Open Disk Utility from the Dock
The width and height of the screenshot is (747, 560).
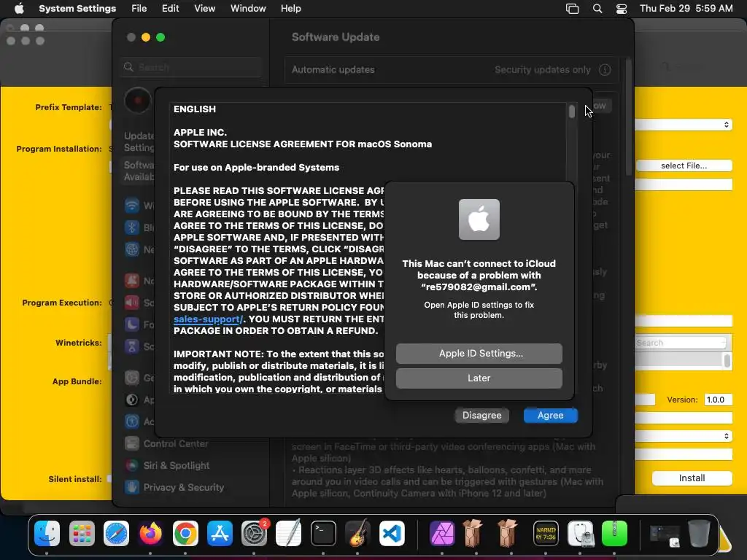[x=580, y=533]
